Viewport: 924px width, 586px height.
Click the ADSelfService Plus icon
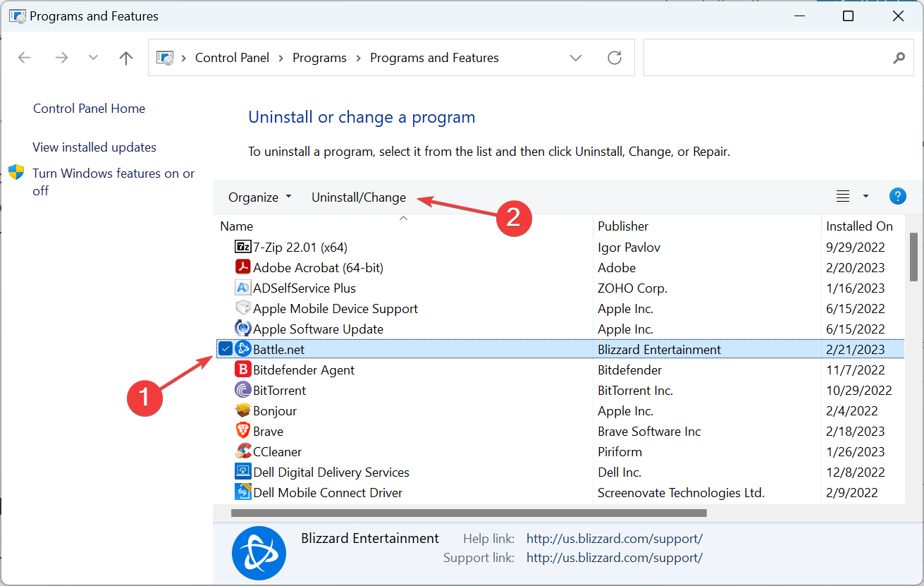[x=242, y=288]
